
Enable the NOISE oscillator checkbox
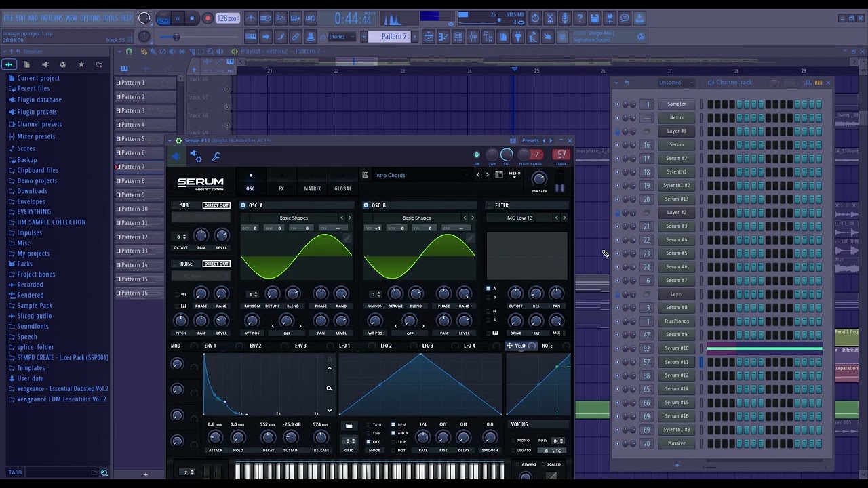(x=174, y=264)
